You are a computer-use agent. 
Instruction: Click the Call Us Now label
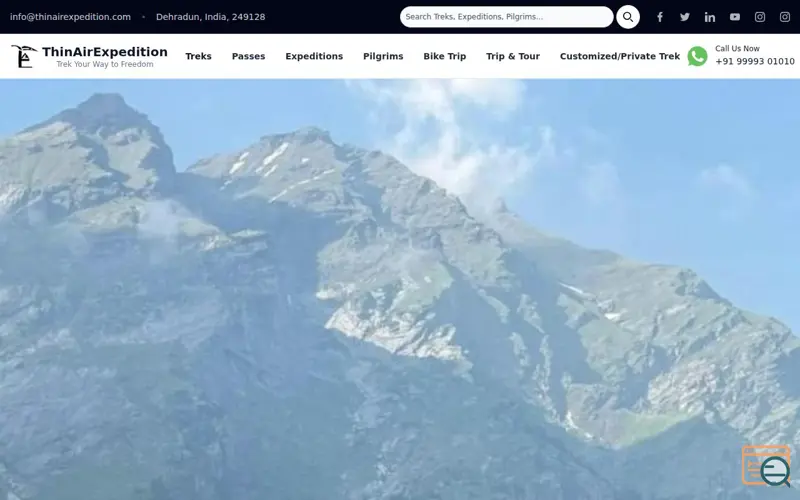737,48
